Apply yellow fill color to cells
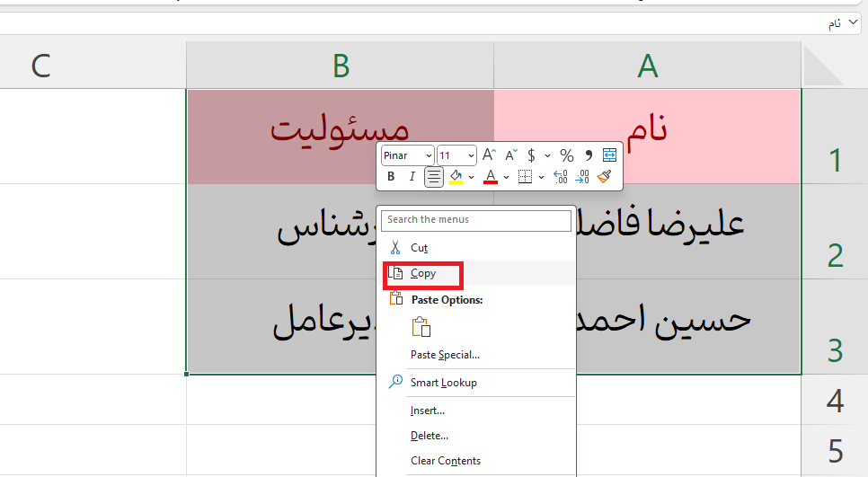Viewport: 868px width, 477px height. pyautogui.click(x=456, y=177)
